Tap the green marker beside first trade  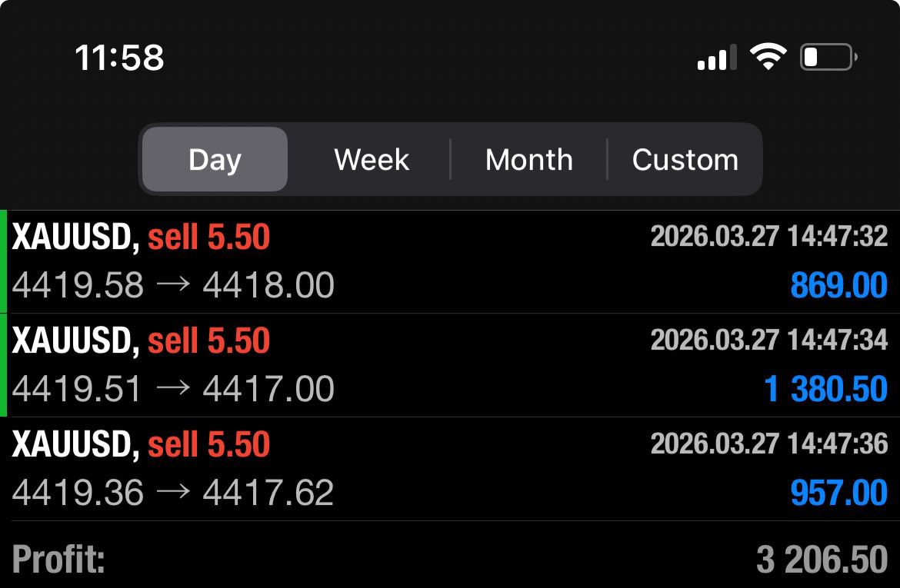[x=4, y=261]
